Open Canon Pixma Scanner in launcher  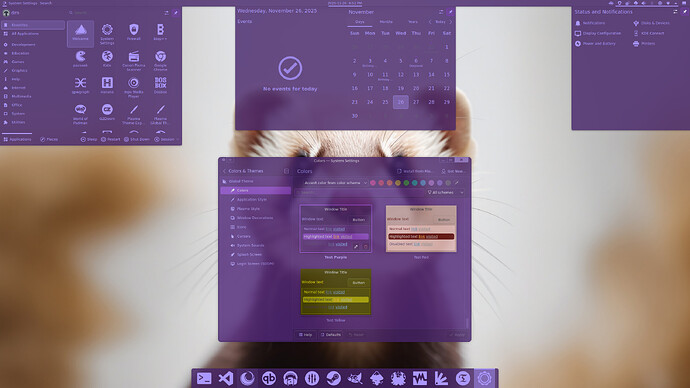click(134, 60)
